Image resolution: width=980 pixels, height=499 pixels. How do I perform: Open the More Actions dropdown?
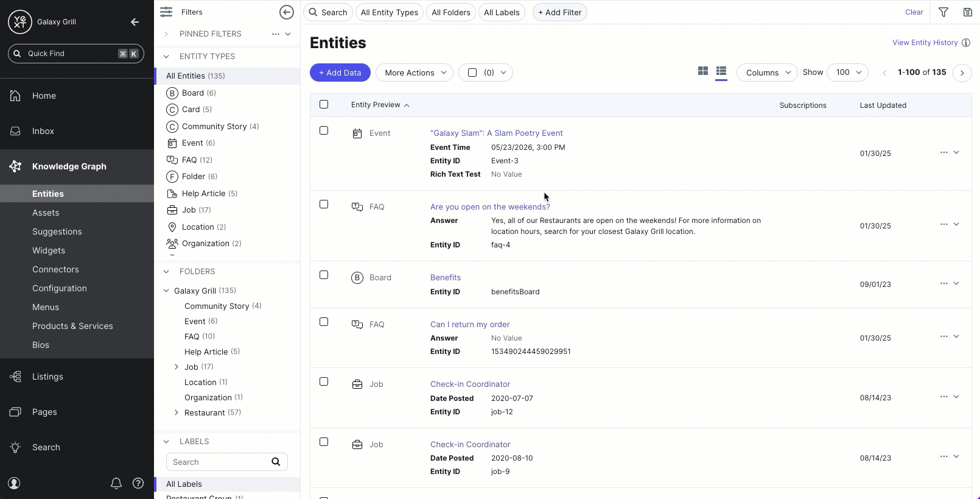(415, 73)
